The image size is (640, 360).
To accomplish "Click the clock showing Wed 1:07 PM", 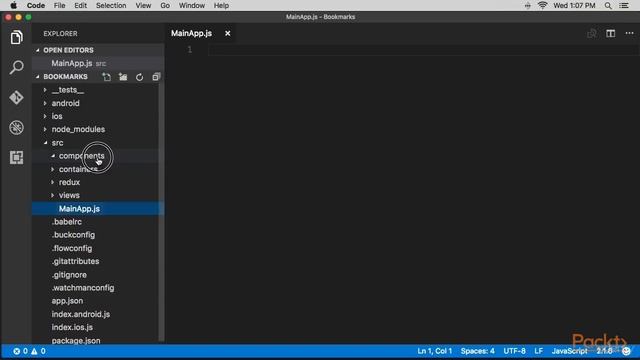I will [x=574, y=5].
